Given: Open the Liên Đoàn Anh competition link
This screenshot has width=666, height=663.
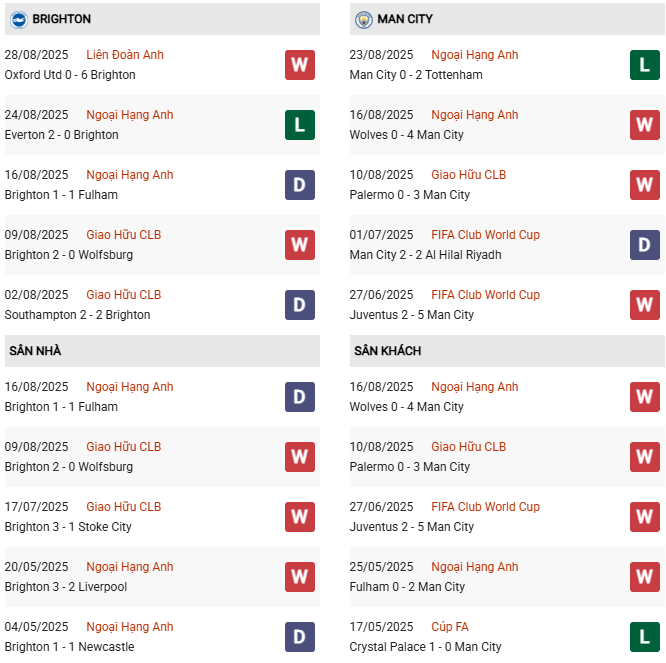Looking at the screenshot, I should click(125, 55).
